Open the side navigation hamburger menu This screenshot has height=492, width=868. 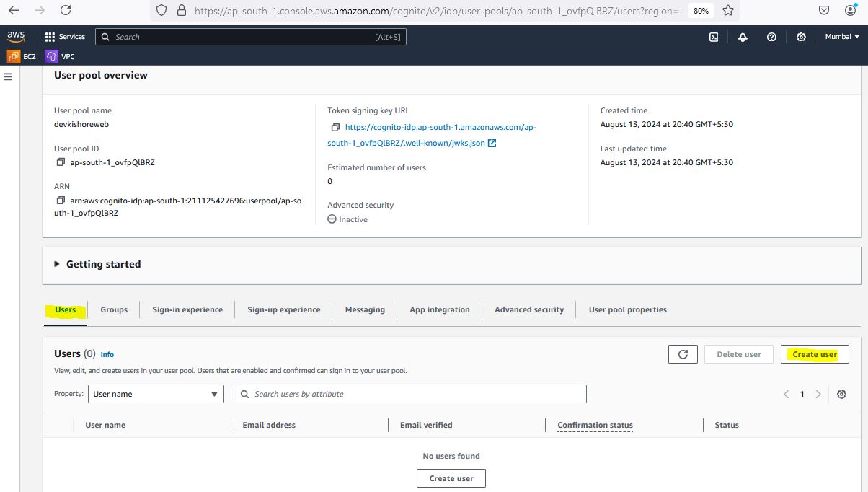tap(9, 76)
